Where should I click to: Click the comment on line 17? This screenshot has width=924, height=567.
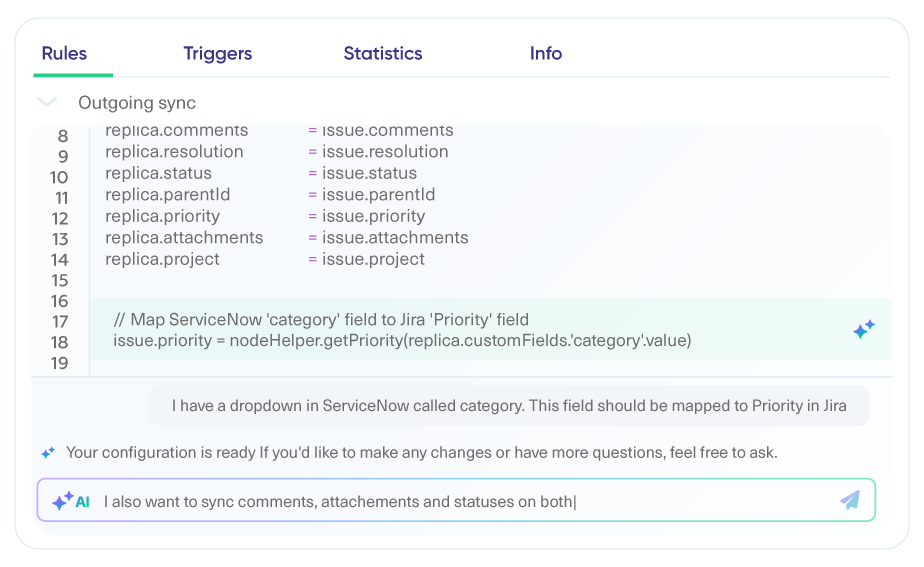point(321,320)
